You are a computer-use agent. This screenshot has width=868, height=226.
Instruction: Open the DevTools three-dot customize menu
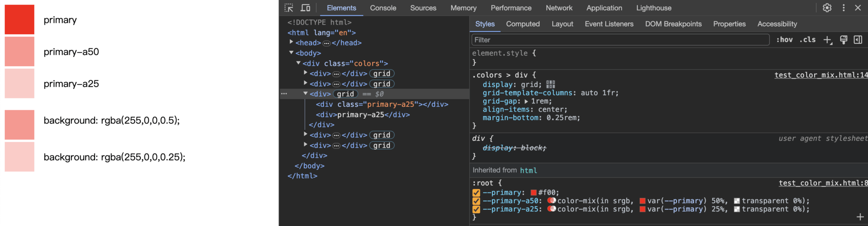tap(843, 8)
